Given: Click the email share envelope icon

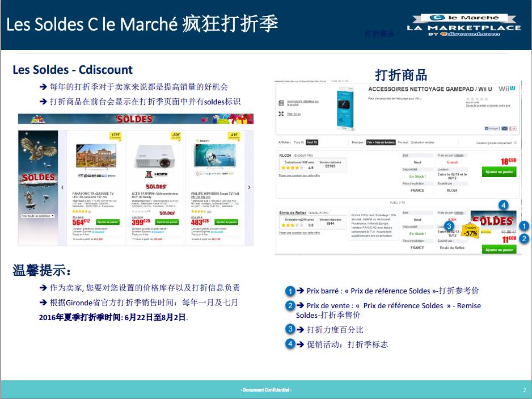Looking at the screenshot, I should pyautogui.click(x=505, y=128).
